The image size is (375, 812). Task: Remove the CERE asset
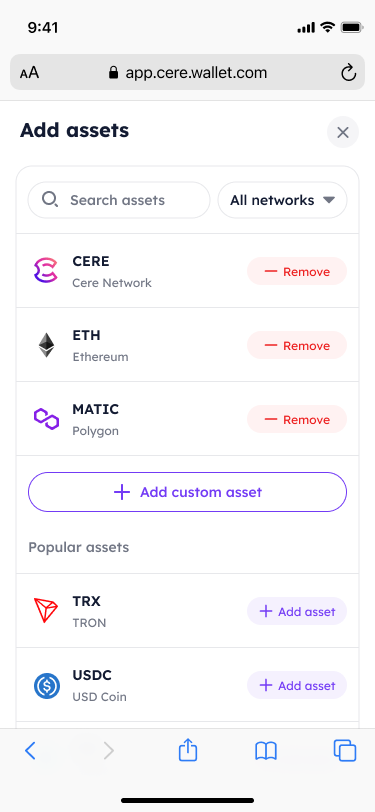(x=297, y=271)
